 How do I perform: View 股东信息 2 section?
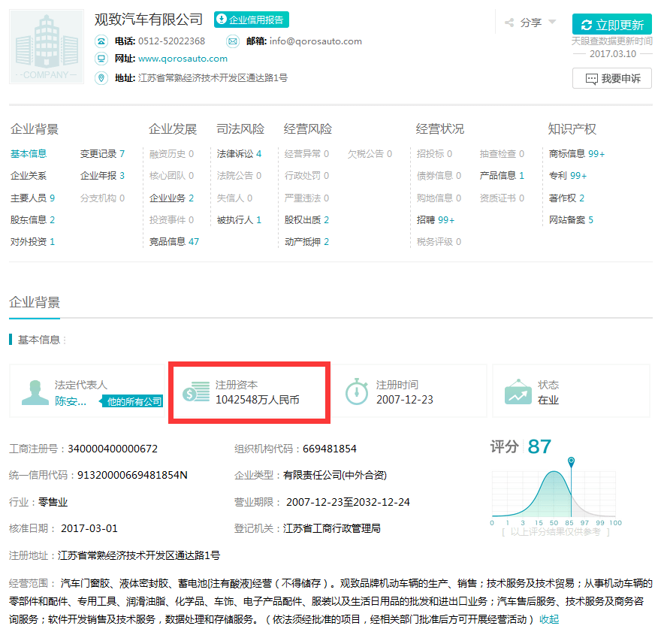coord(33,219)
